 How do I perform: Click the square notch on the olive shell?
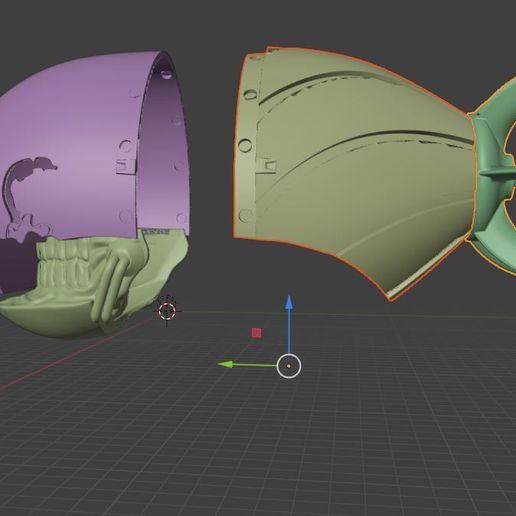pos(270,165)
